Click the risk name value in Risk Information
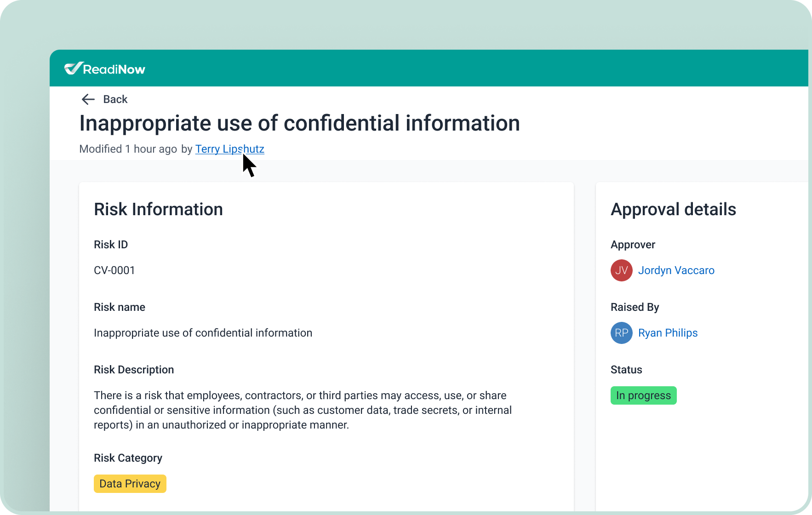This screenshot has width=812, height=515. coord(203,333)
